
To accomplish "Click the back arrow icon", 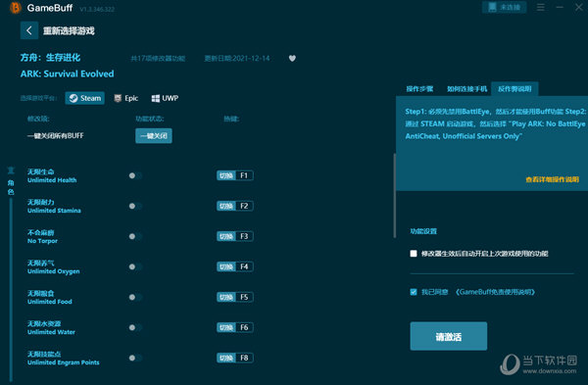I will (29, 30).
